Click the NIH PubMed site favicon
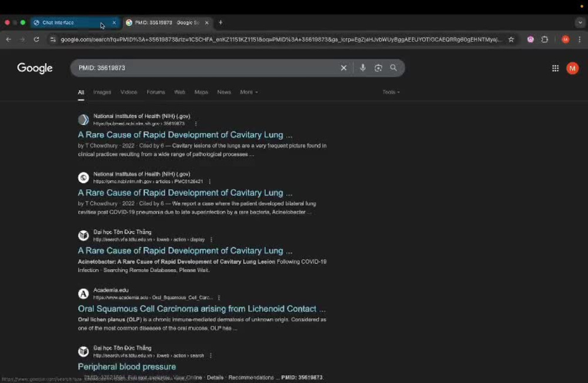The height and width of the screenshot is (383, 588). tap(83, 119)
